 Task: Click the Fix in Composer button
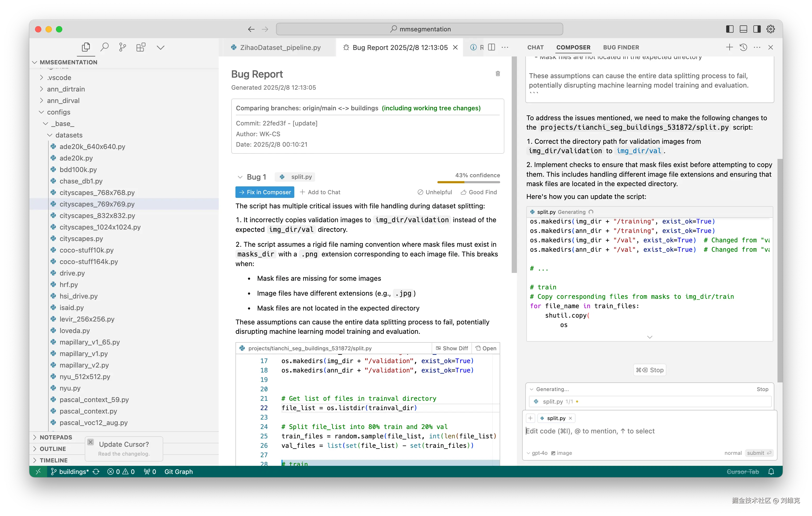pyautogui.click(x=265, y=192)
